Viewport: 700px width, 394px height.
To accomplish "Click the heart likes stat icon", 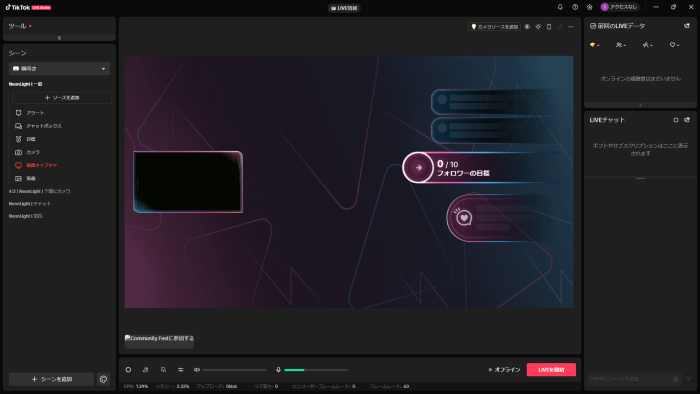I will coord(674,45).
